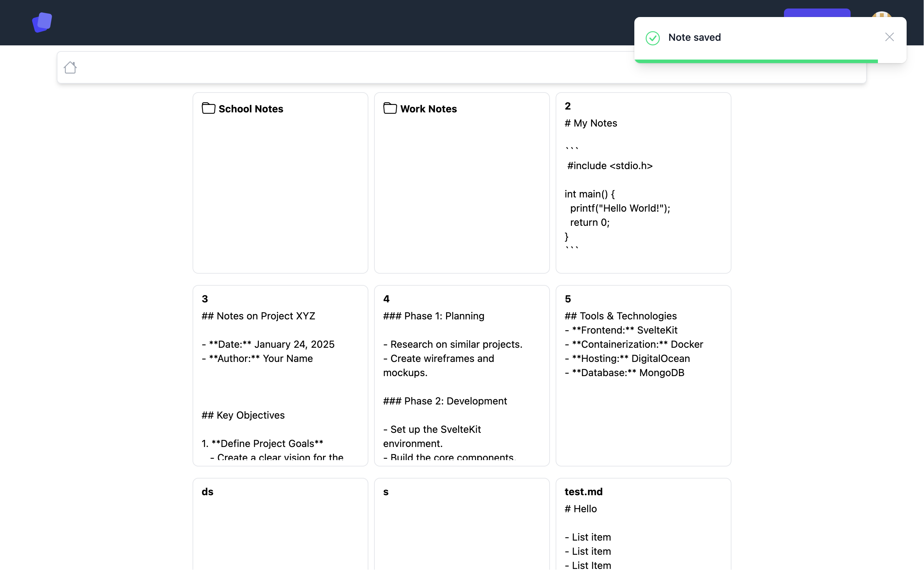Expand note card 4 Phase 1 Planning
This screenshot has height=570, width=924.
(462, 375)
